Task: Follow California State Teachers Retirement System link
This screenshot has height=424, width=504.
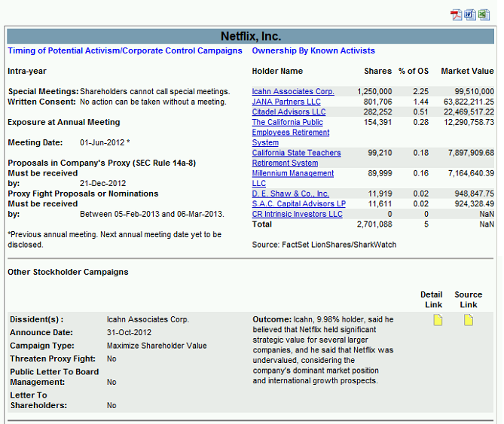Action: point(296,157)
